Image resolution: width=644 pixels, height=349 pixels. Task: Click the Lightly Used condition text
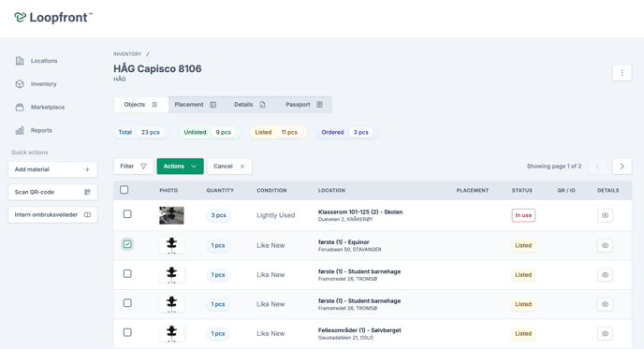(x=275, y=215)
